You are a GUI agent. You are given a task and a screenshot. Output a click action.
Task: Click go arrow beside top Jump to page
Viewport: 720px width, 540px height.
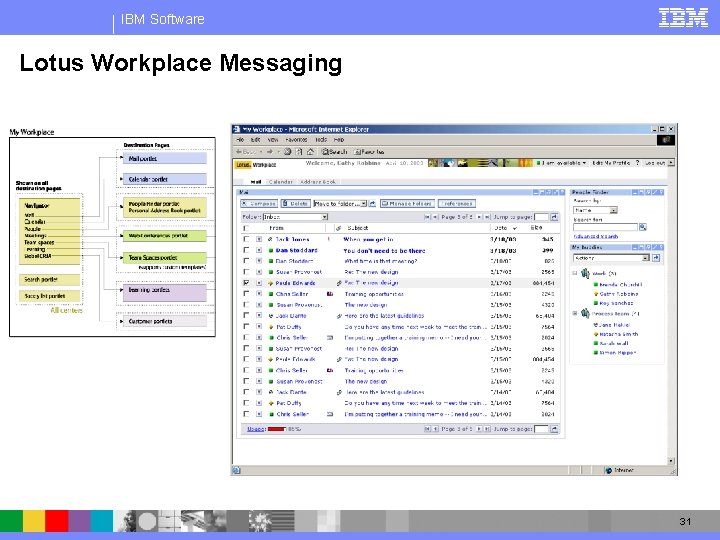pyautogui.click(x=554, y=217)
